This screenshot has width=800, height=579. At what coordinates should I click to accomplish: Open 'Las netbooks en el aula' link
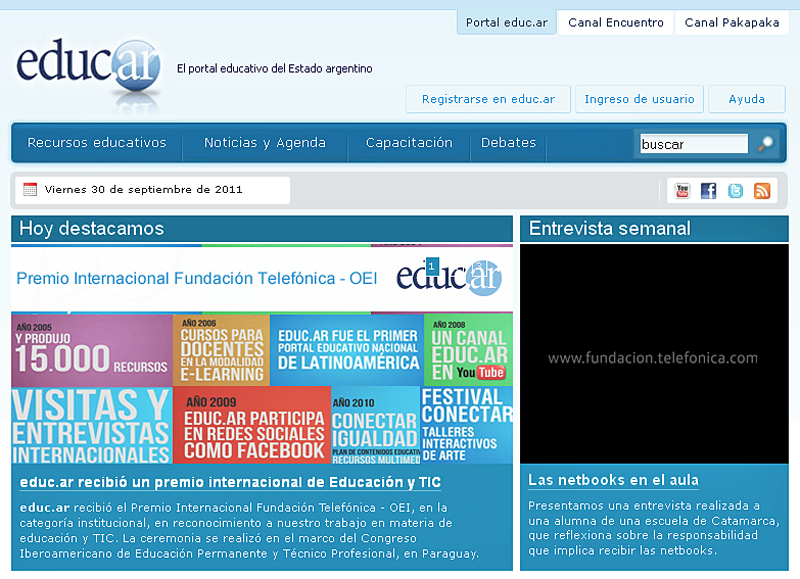tap(613, 480)
